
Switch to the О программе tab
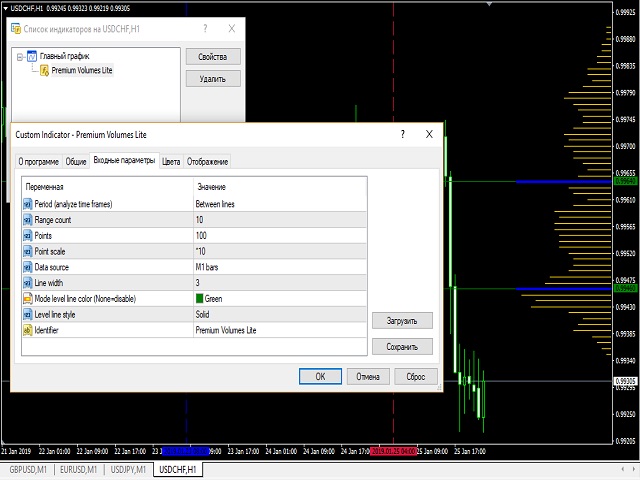[38, 162]
